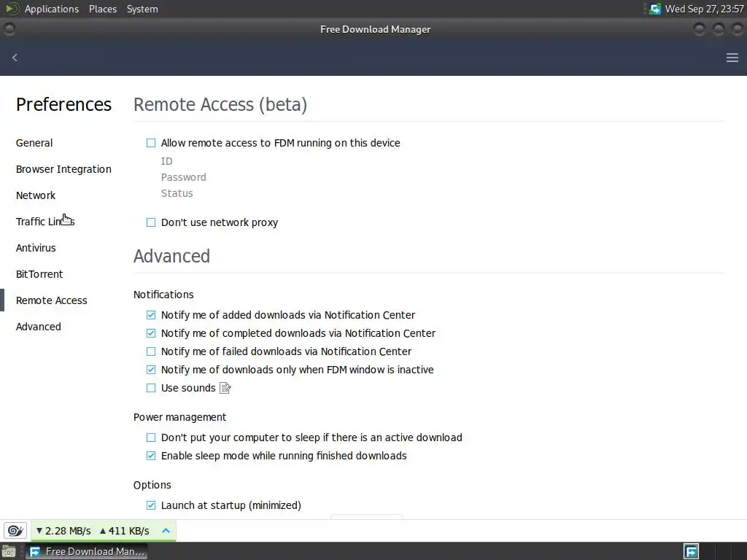Click the show desktop icon in bottom panel
The image size is (747, 560).
pos(8,551)
